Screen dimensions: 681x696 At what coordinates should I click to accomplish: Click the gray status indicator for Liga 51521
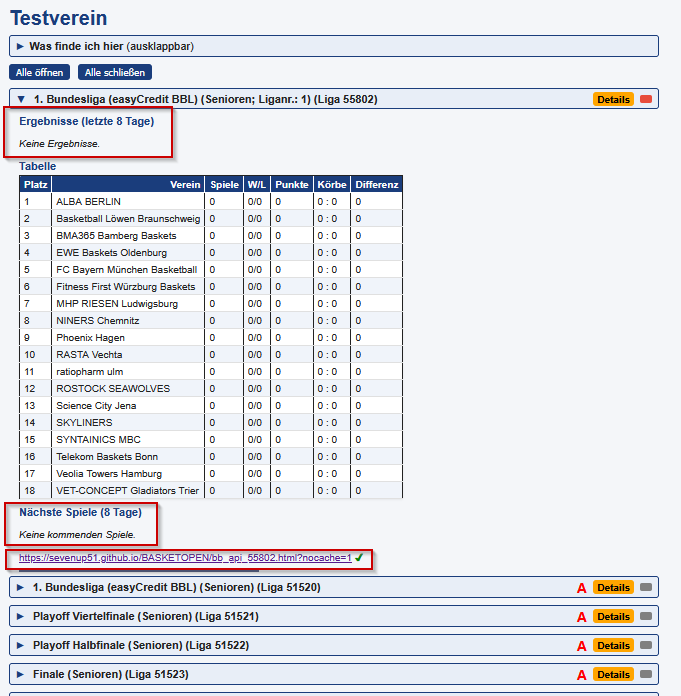[646, 616]
